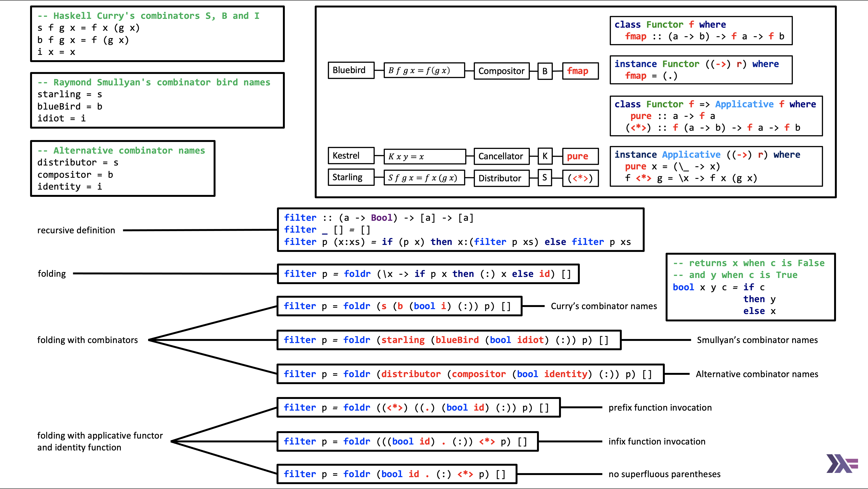Click the formula S f g x = f x (g x)
The width and height of the screenshot is (868, 489).
[x=424, y=178]
